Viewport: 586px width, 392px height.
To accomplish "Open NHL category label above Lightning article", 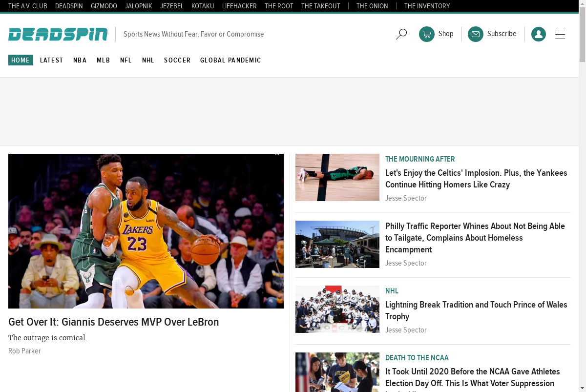I will (392, 291).
